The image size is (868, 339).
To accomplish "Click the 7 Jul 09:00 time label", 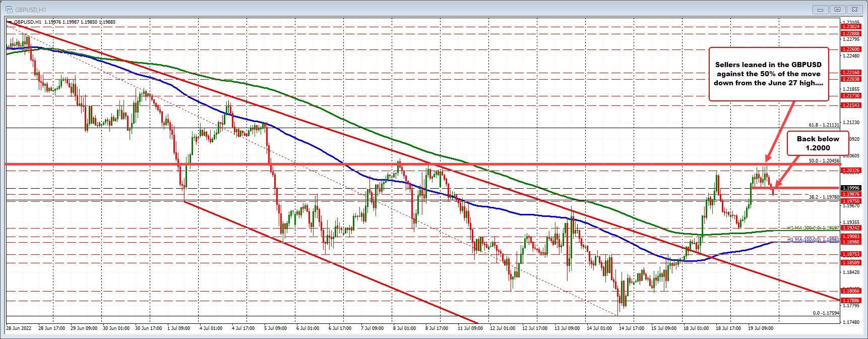I will (x=371, y=328).
